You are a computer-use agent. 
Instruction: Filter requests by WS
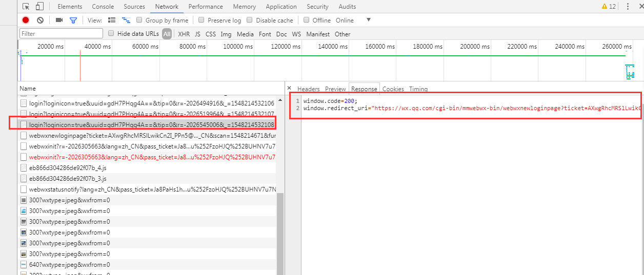(x=296, y=34)
